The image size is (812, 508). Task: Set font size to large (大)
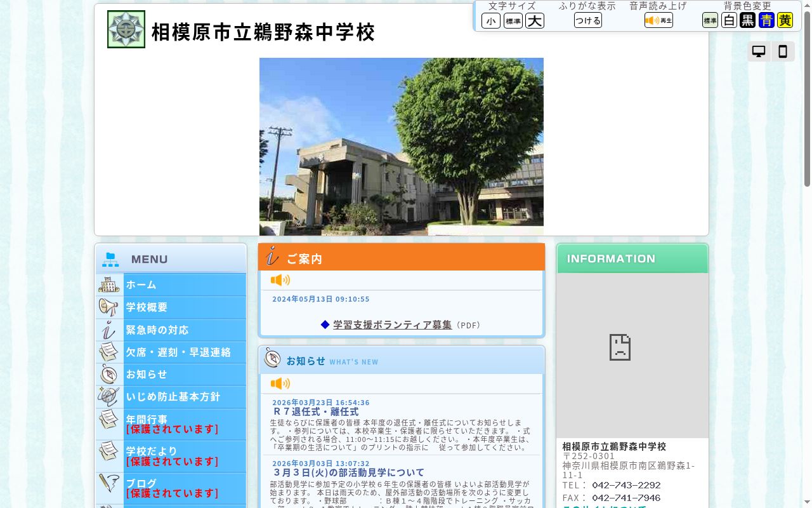[x=535, y=21]
